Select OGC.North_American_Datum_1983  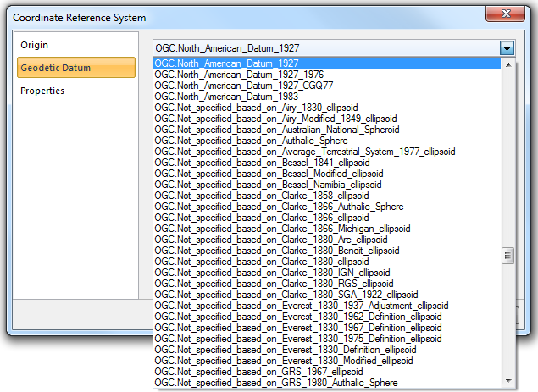327,97
